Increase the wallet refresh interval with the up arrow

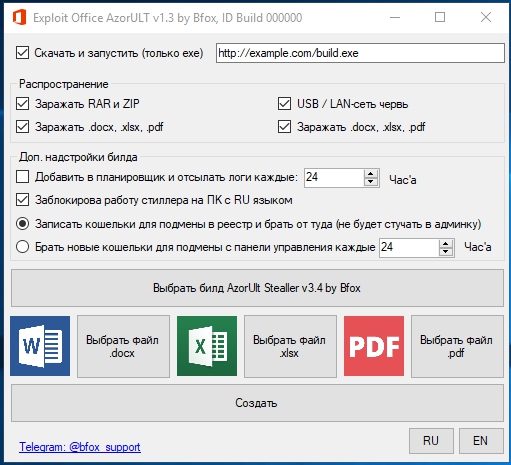pyautogui.click(x=446, y=244)
